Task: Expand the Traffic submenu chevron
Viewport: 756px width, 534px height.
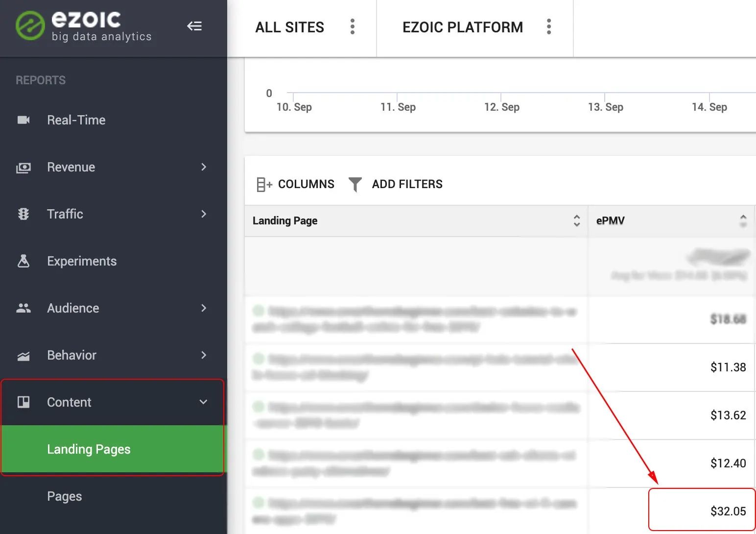Action: pos(204,214)
